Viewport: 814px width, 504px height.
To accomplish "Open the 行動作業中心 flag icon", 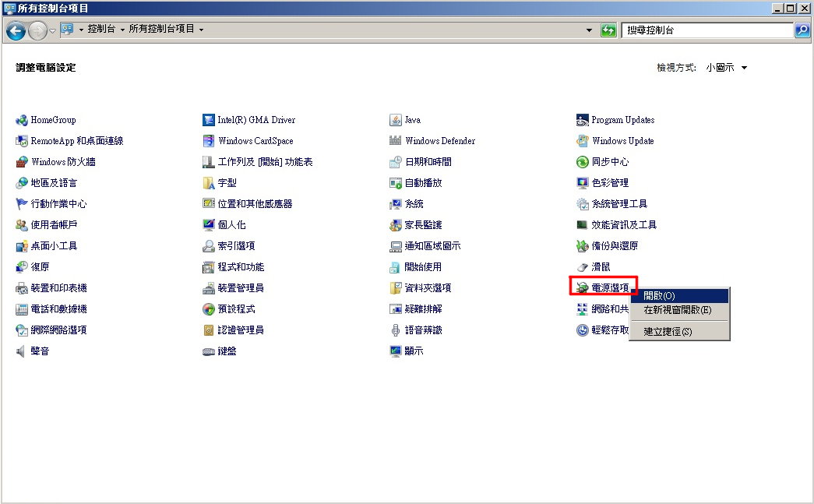I will [21, 204].
